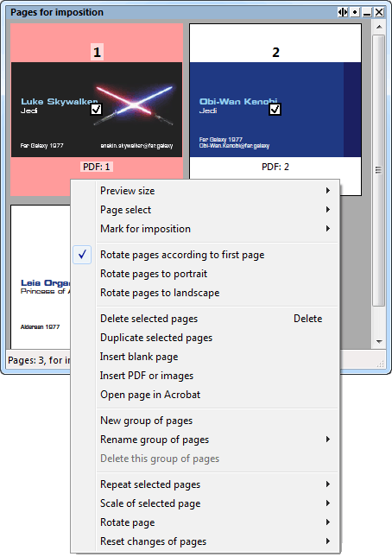Image resolution: width=392 pixels, height=557 pixels.
Task: Expand Repeat selected pages submenu
Action: (205, 484)
